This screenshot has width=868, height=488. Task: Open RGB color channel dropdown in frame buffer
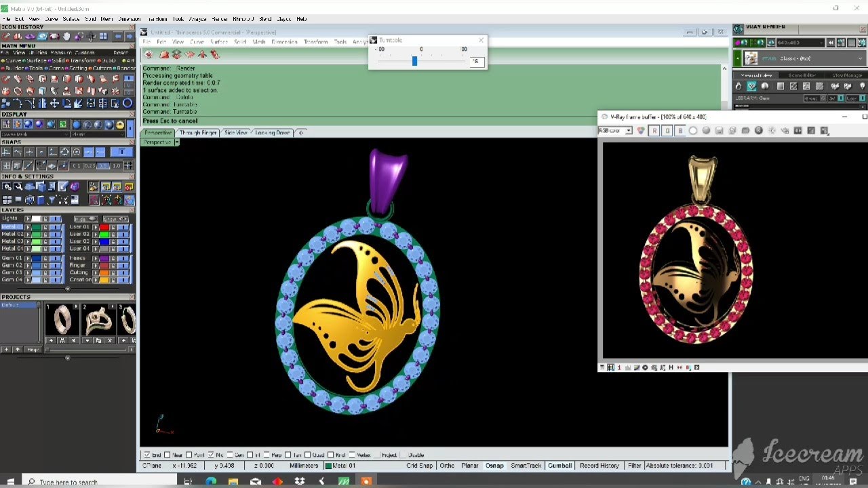(x=616, y=131)
